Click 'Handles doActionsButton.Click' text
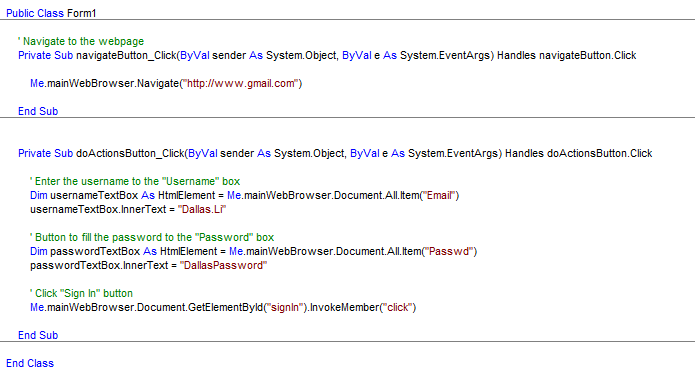 coord(578,153)
